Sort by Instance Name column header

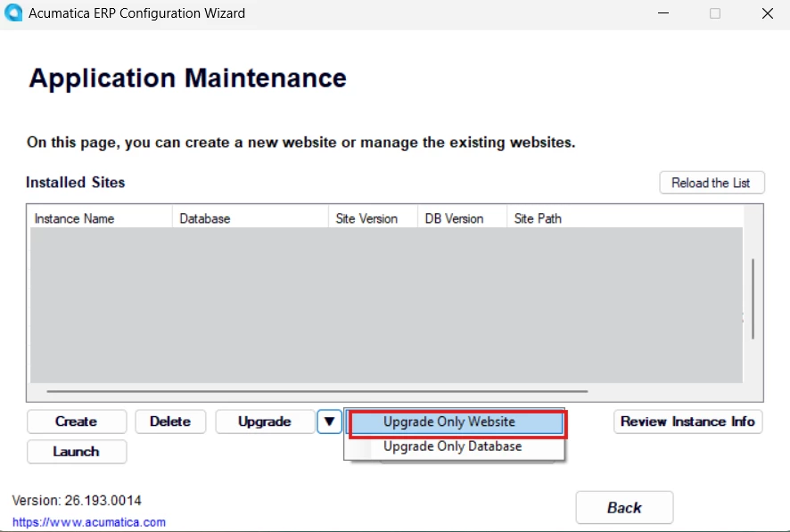tap(101, 218)
